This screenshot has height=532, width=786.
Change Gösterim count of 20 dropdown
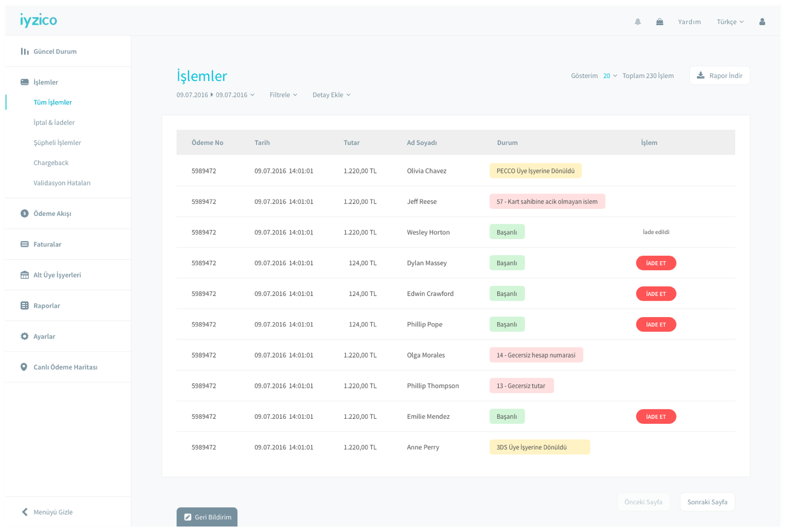click(x=610, y=75)
